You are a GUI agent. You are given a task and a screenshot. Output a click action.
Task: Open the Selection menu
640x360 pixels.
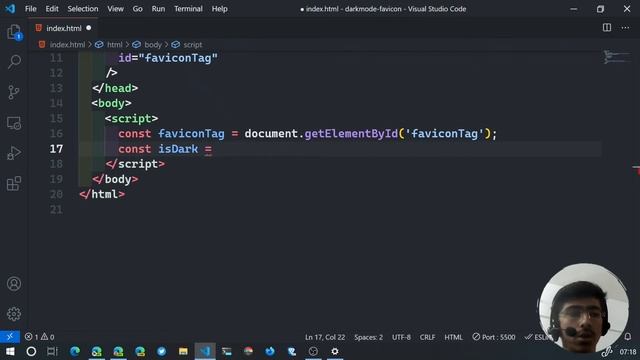pos(83,9)
